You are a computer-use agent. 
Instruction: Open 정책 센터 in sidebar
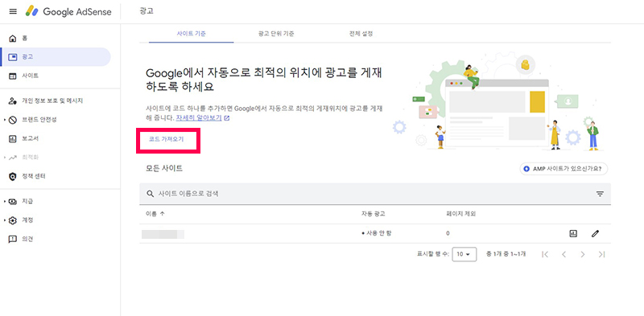click(x=34, y=176)
